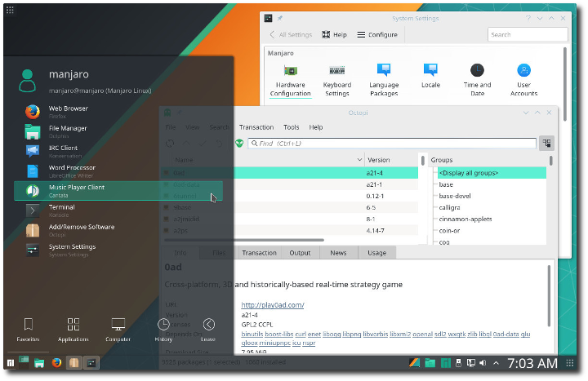The height and width of the screenshot is (381, 588).
Task: Open the Transaction menu in Octopi
Action: tap(256, 127)
